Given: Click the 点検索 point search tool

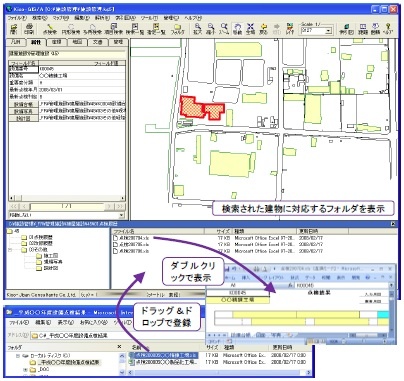Looking at the screenshot, I should coord(50,29).
